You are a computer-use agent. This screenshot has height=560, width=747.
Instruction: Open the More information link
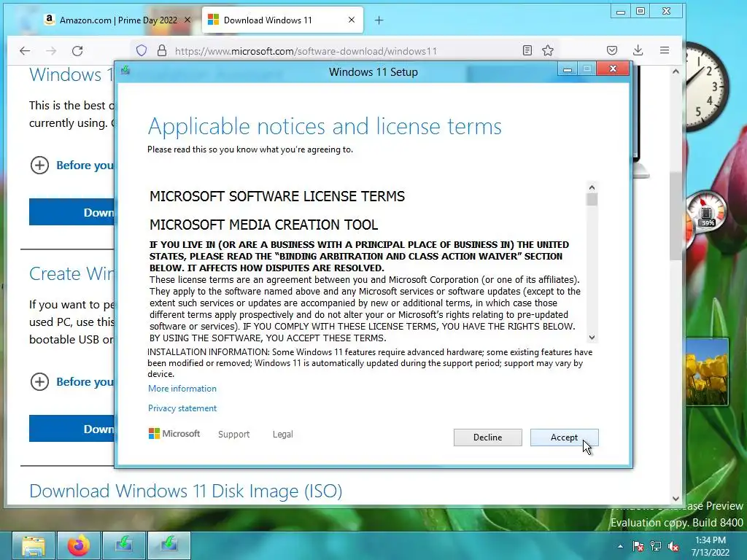[182, 389]
